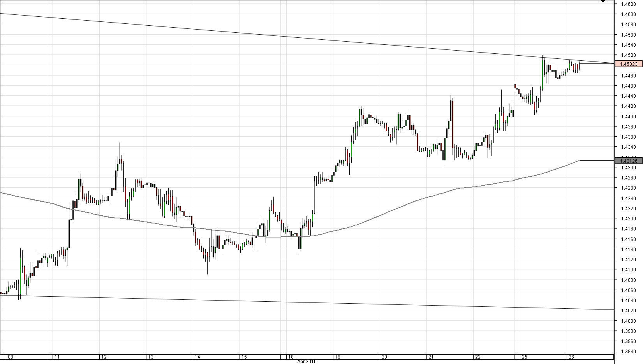Click price level 1.4300 on the axis
643x364 pixels.
point(629,168)
